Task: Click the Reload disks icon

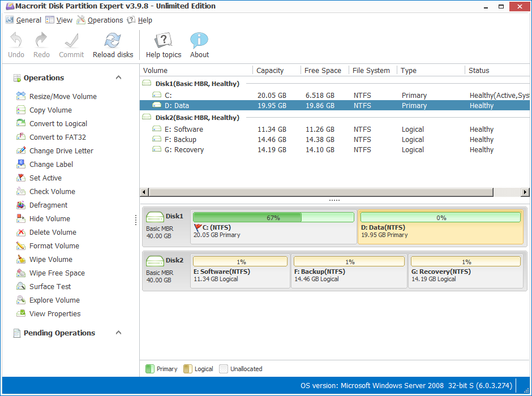Action: coord(113,40)
